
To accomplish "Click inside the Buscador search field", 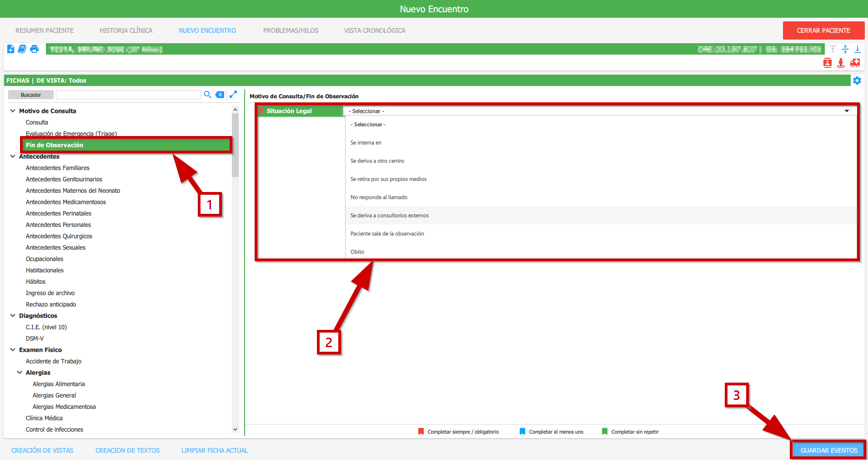I will pyautogui.click(x=128, y=95).
